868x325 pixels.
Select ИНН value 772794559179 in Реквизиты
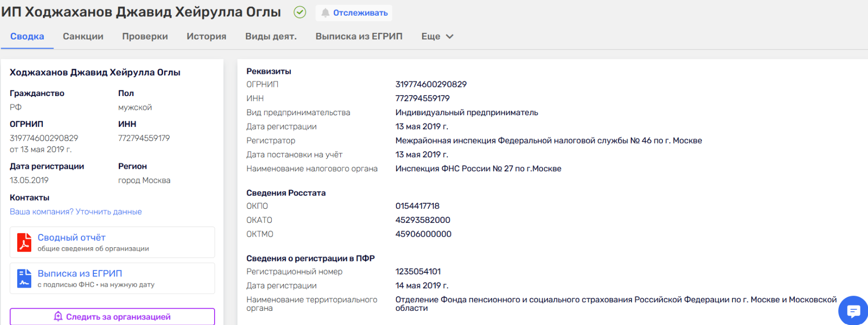point(423,99)
